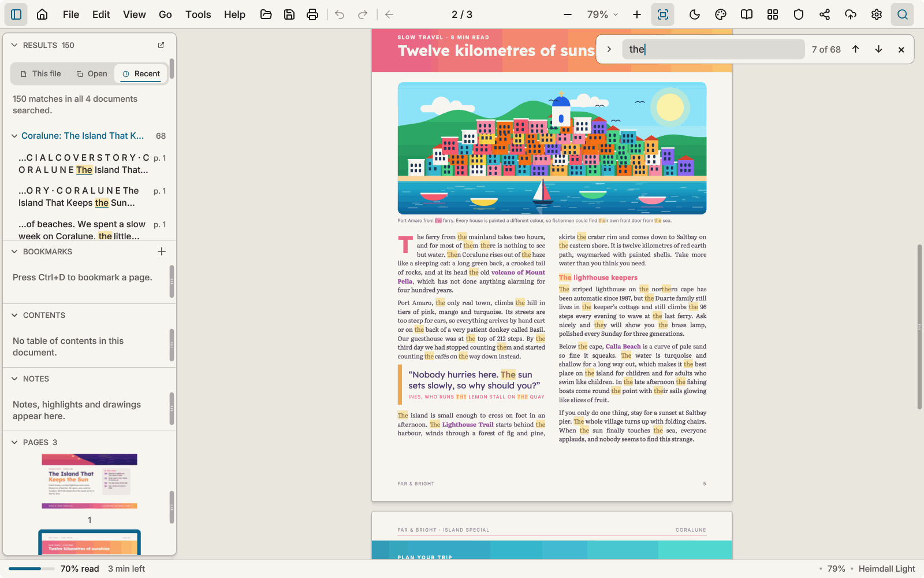
Task: Switch to two-page book view icon
Action: click(747, 14)
